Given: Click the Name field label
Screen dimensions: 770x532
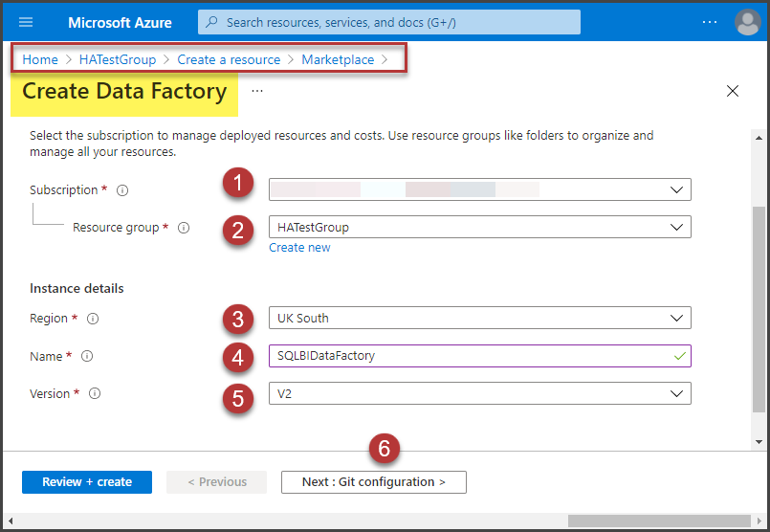Looking at the screenshot, I should tap(46, 356).
